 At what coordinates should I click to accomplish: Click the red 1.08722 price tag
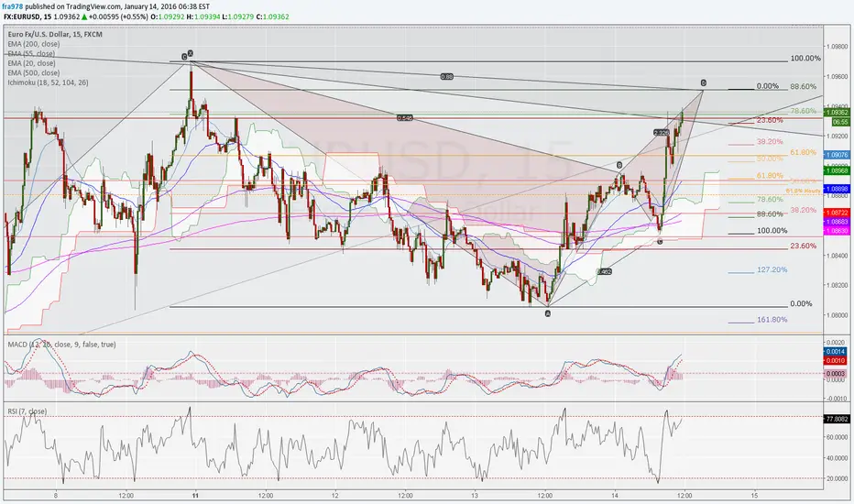838,212
